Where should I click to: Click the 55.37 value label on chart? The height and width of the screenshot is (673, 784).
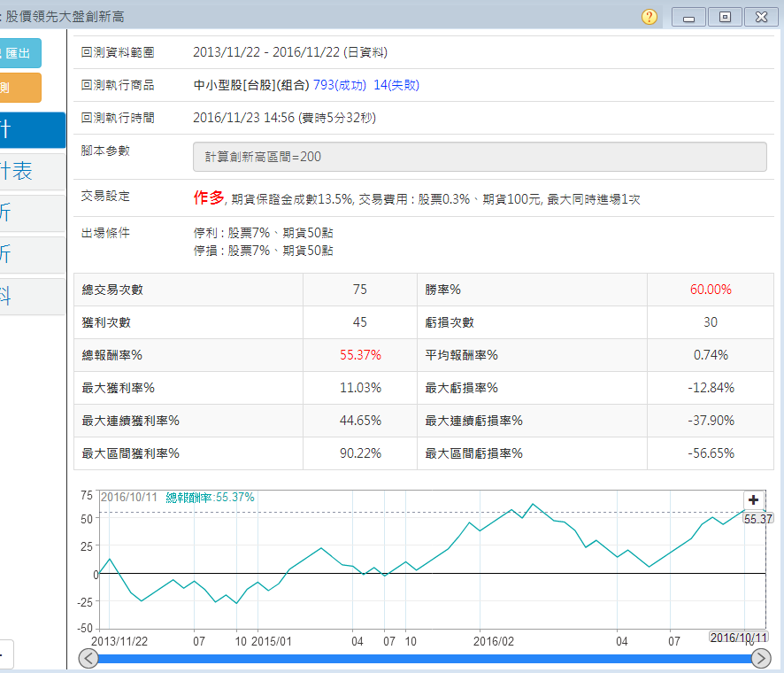coord(758,519)
